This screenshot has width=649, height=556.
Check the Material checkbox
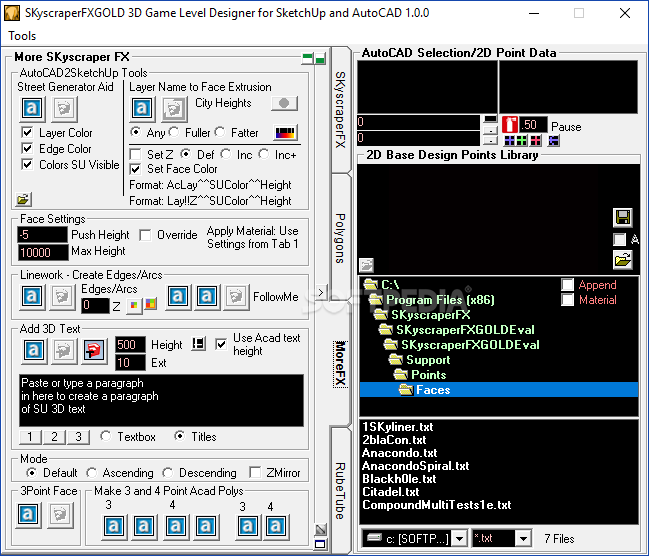567,299
